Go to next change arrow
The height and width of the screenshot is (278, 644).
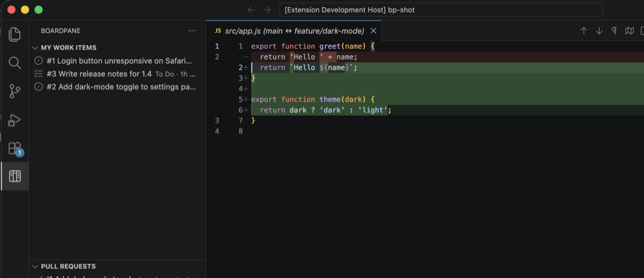click(599, 31)
